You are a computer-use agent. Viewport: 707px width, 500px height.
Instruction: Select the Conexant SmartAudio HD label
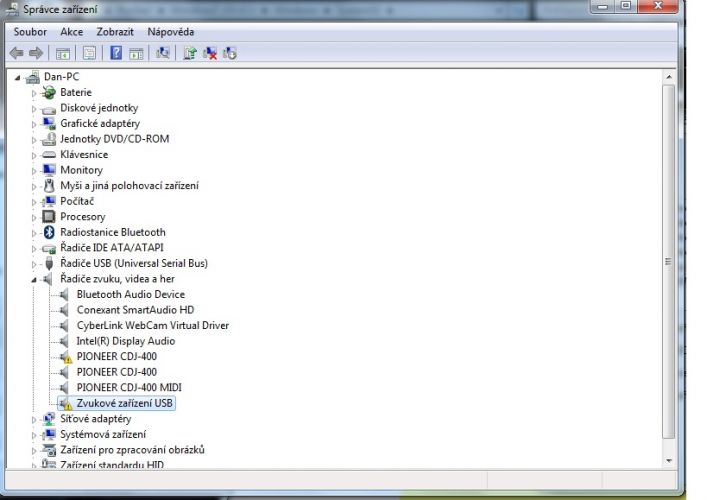135,310
